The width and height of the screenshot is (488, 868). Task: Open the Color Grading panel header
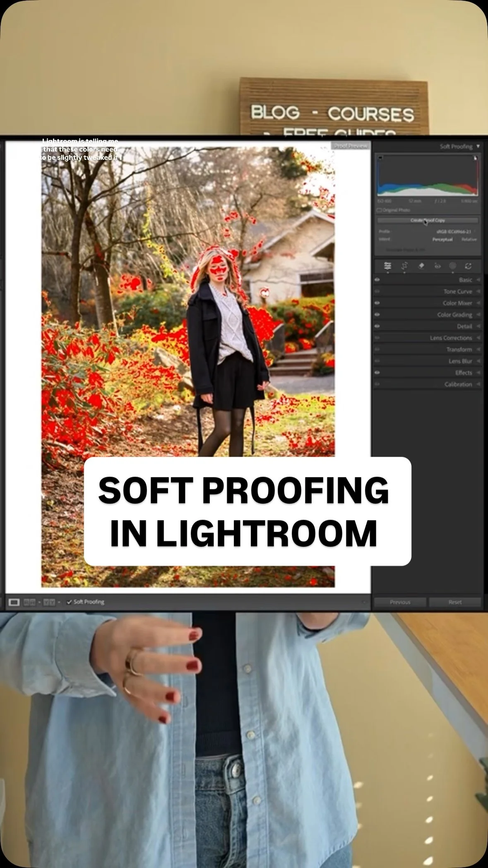coord(427,315)
